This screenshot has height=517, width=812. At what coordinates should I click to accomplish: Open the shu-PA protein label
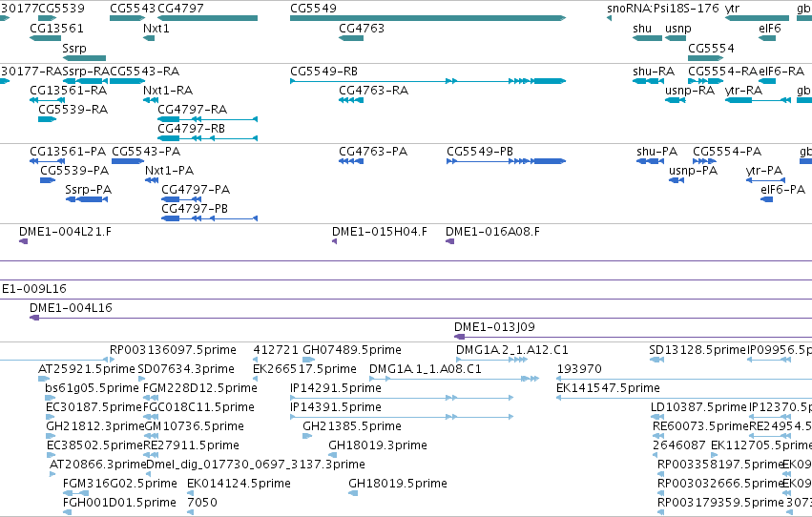point(656,152)
